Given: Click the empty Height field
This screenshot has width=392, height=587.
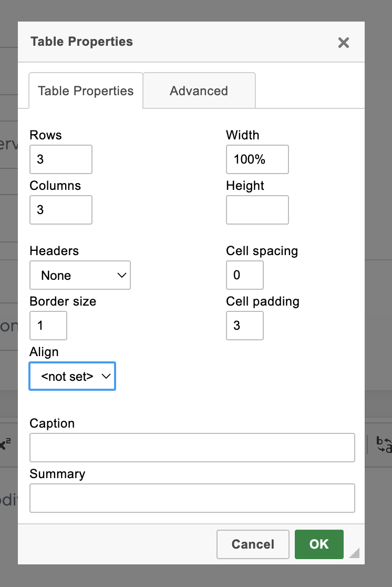Looking at the screenshot, I should tap(257, 210).
